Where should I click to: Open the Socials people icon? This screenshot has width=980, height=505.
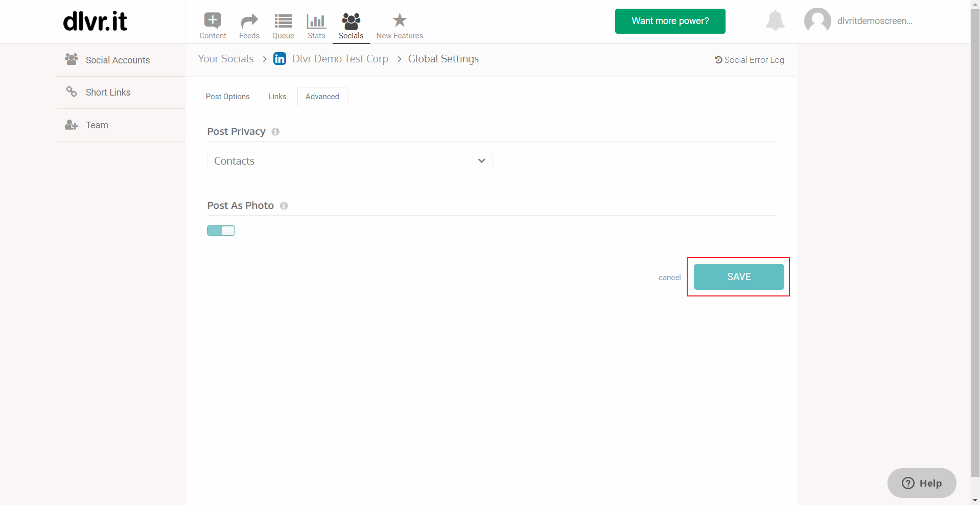click(351, 21)
